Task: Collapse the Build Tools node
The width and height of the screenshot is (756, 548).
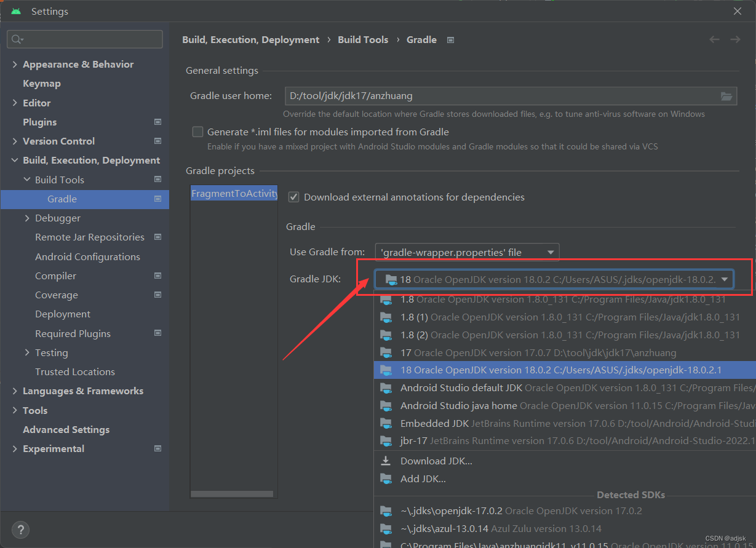Action: point(26,179)
